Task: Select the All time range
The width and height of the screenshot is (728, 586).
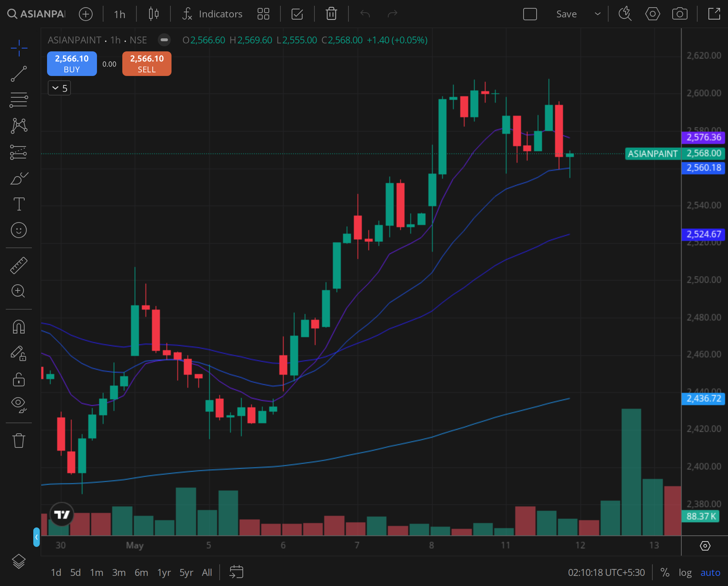Action: [207, 573]
